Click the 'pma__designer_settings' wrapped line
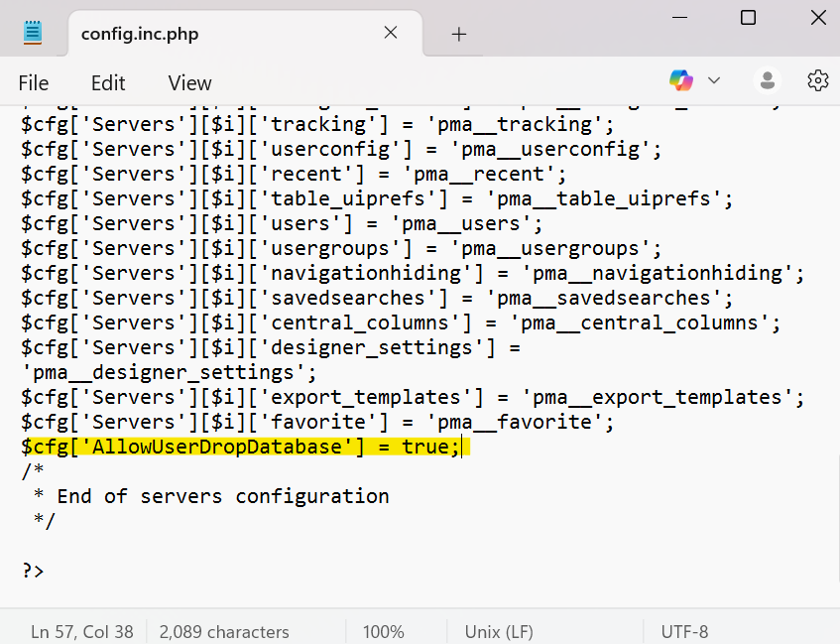Screen dimensions: 840x644 (x=169, y=372)
